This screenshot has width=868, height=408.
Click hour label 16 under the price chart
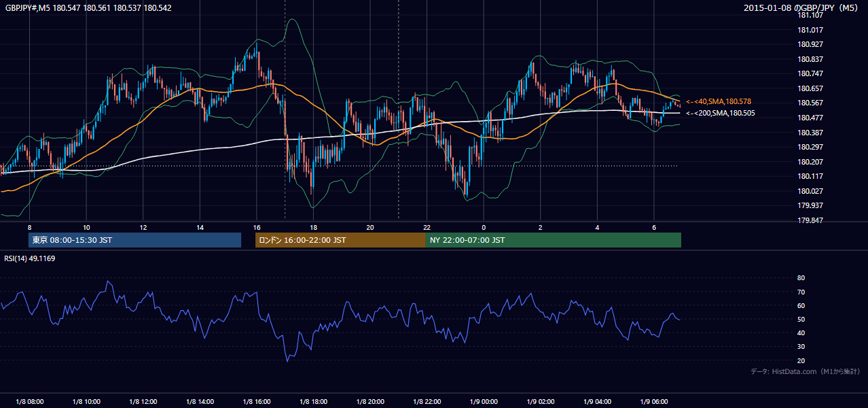tap(257, 227)
